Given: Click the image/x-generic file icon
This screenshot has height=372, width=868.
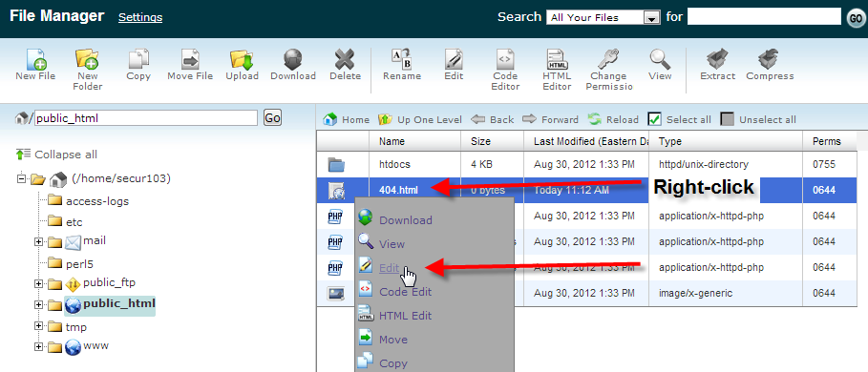Looking at the screenshot, I should (336, 293).
